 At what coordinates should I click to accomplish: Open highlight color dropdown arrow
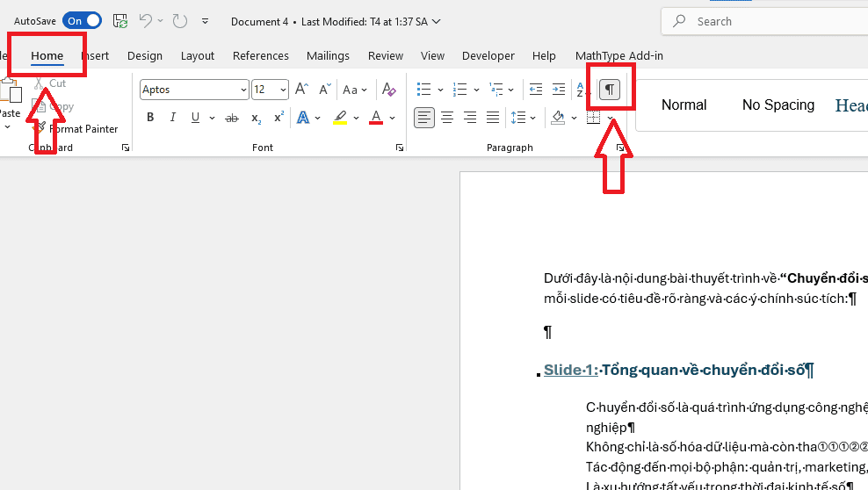tap(356, 118)
